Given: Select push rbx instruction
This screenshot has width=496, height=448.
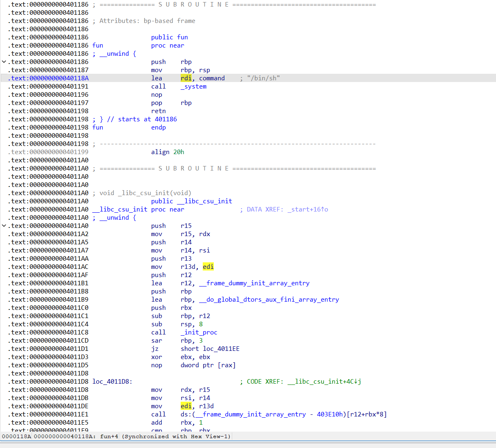Looking at the screenshot, I should [171, 308].
